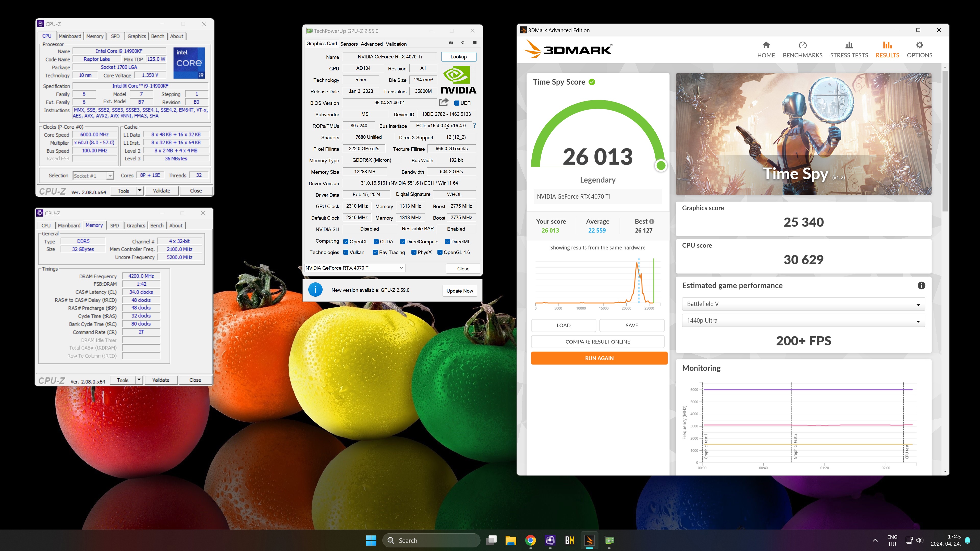Click the blue info icon in GPU-Z update banner
The width and height of the screenshot is (980, 551).
[x=315, y=290]
